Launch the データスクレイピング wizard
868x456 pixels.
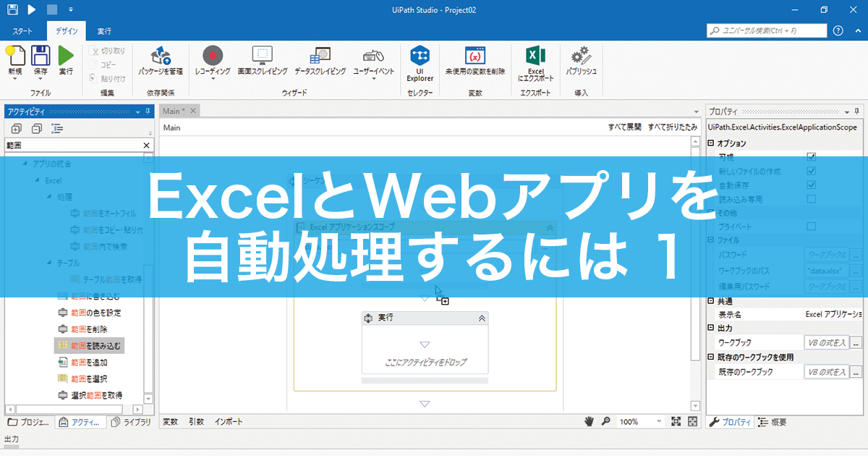pos(320,61)
